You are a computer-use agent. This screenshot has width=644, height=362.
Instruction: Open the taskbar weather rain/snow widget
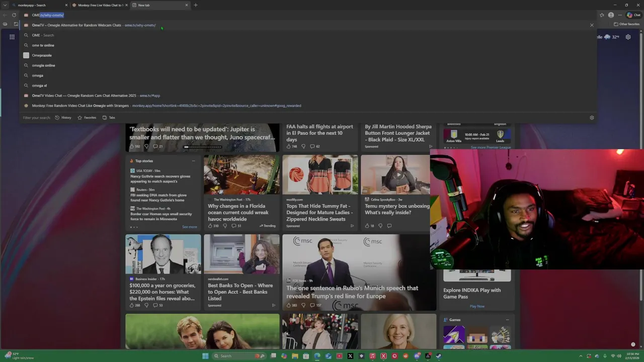pos(19,356)
